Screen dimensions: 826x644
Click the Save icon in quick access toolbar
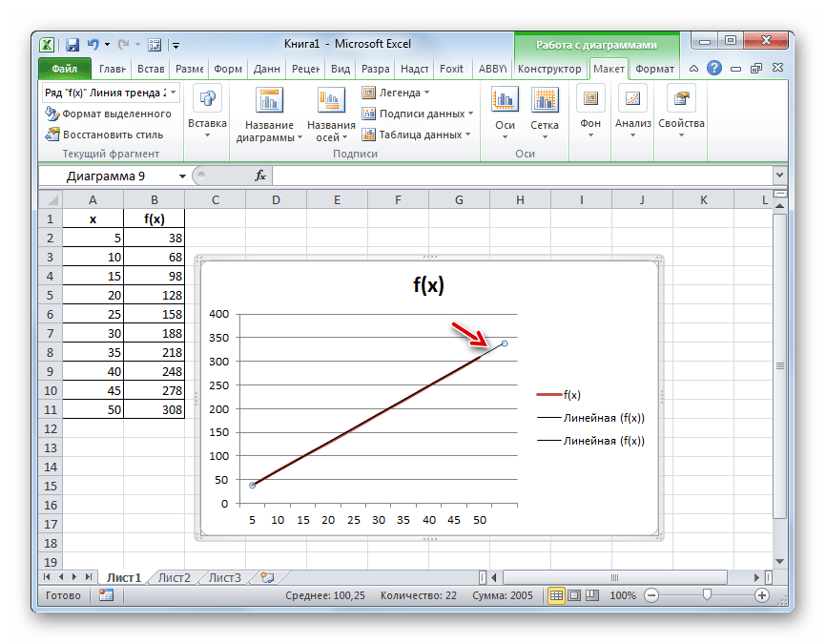click(72, 45)
